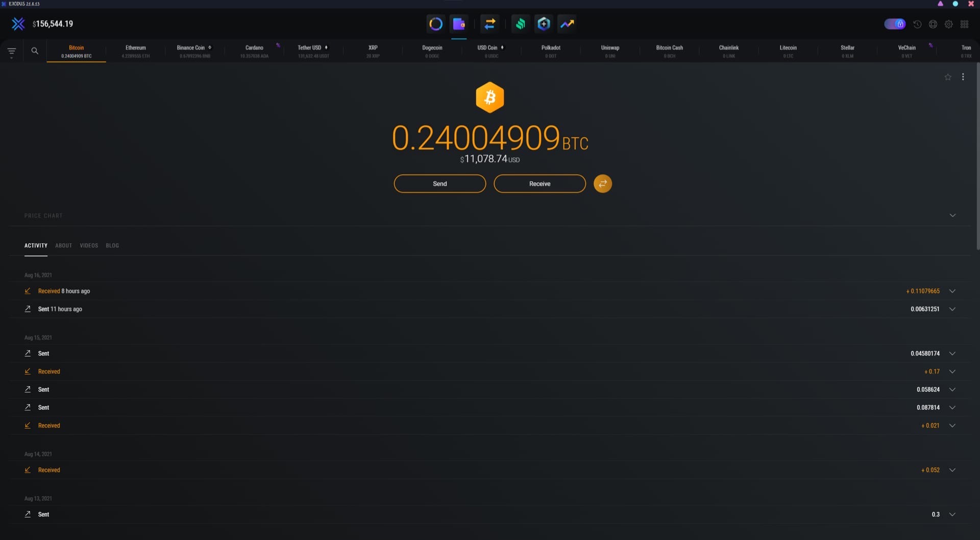Expand the Price Chart section
Image resolution: width=980 pixels, height=540 pixels.
[952, 216]
